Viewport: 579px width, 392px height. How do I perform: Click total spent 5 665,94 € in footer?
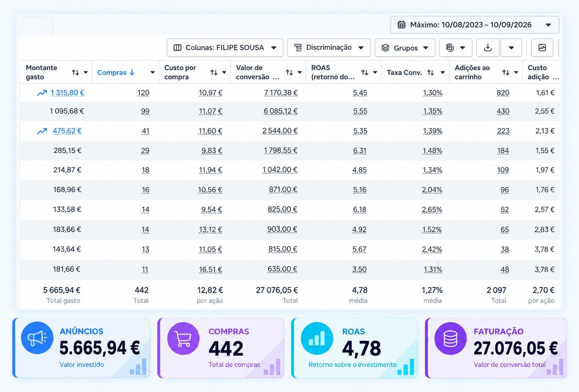(x=62, y=290)
